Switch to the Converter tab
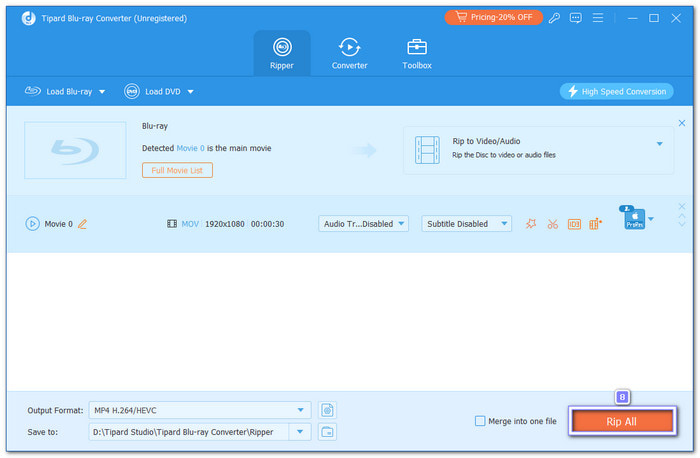This screenshot has width=700, height=458. [x=349, y=53]
